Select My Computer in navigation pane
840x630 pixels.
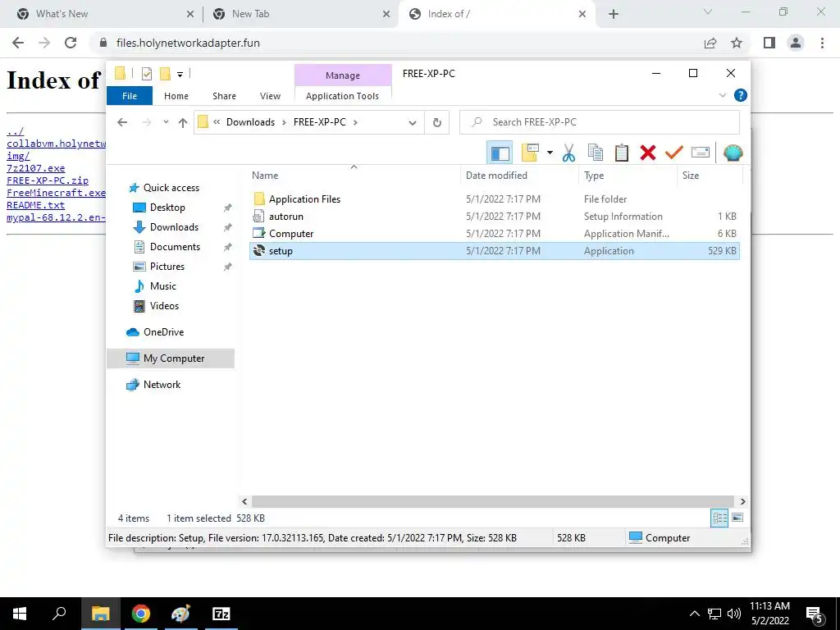(171, 358)
